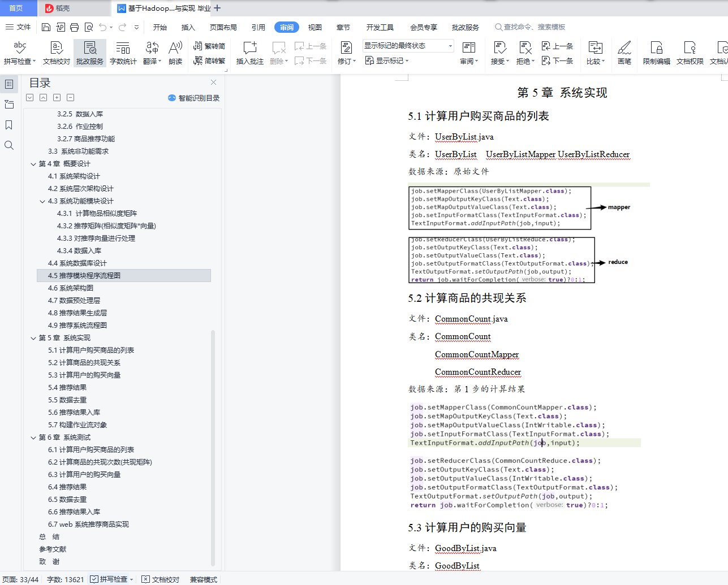
Task: Open chapter navigation icon in left sidebar
Action: (9, 105)
